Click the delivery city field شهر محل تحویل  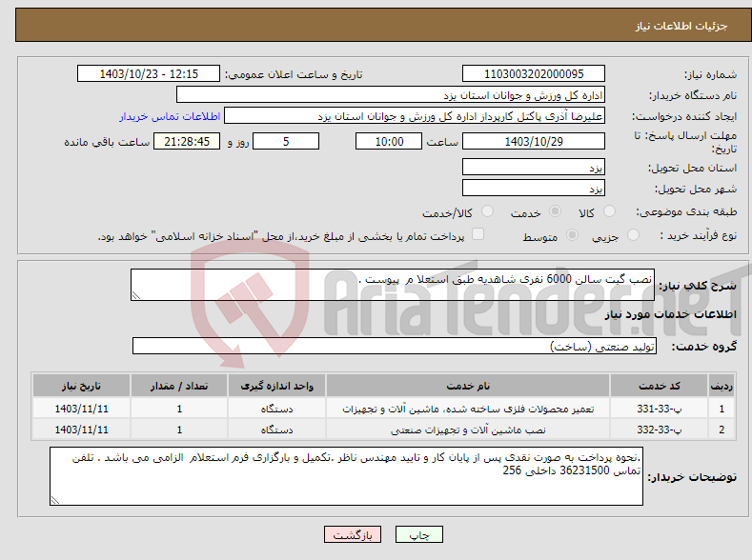pos(534,188)
